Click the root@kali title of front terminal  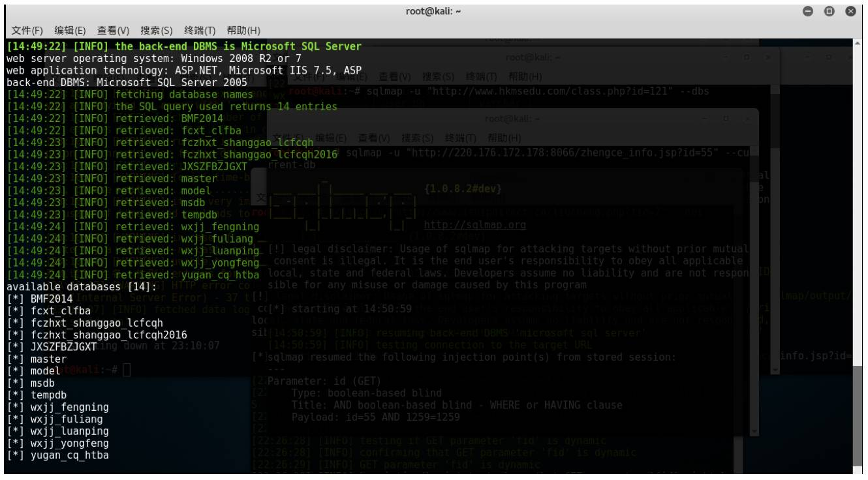coord(433,12)
